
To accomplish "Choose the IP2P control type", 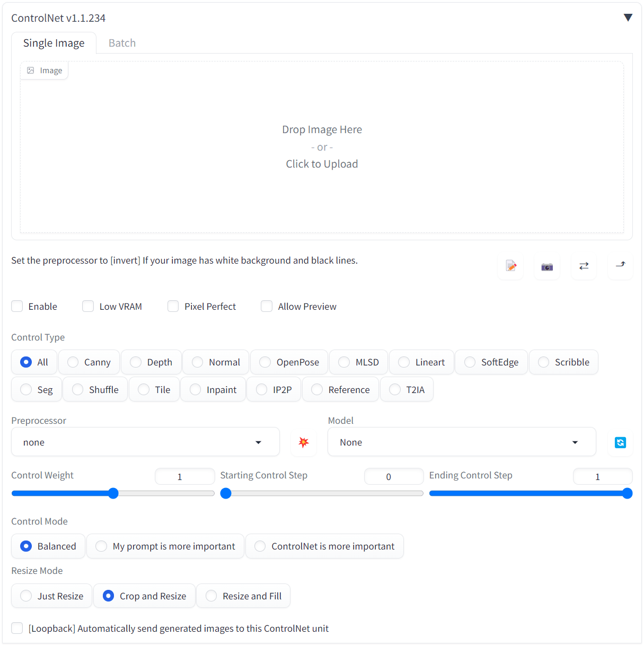I will click(274, 389).
